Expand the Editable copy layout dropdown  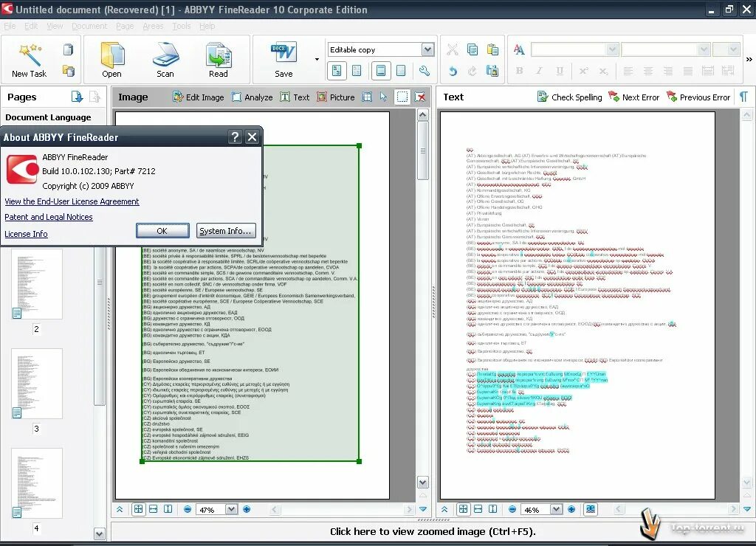427,49
